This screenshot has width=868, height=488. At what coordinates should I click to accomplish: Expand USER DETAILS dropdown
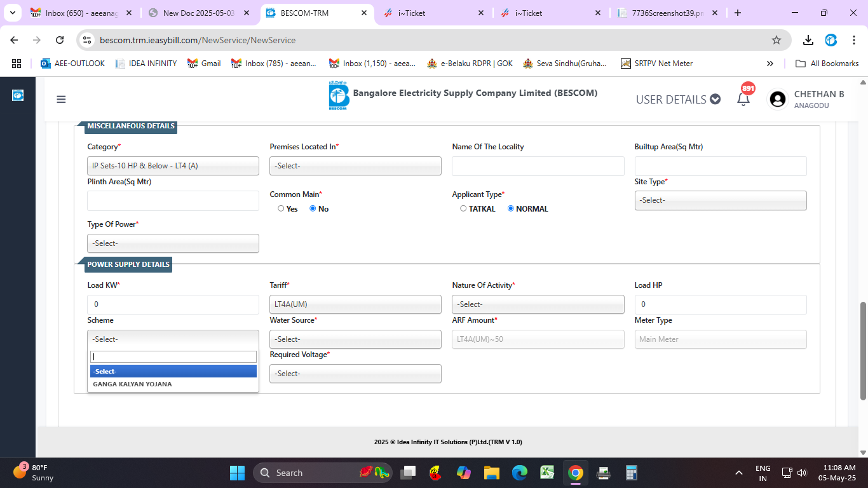tap(678, 99)
